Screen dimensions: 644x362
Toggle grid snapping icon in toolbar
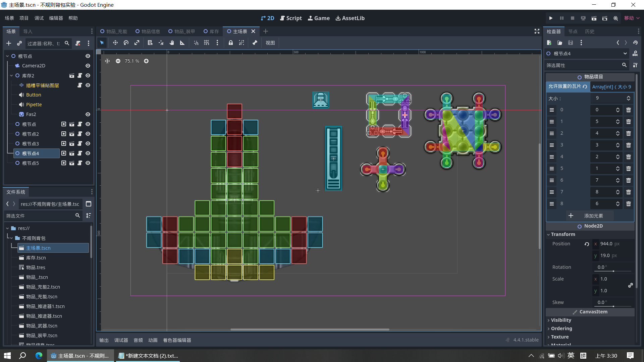(x=206, y=43)
